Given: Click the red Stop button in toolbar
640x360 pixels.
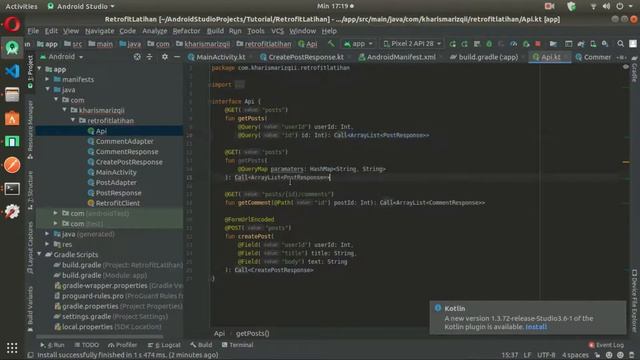Looking at the screenshot, I should (538, 44).
